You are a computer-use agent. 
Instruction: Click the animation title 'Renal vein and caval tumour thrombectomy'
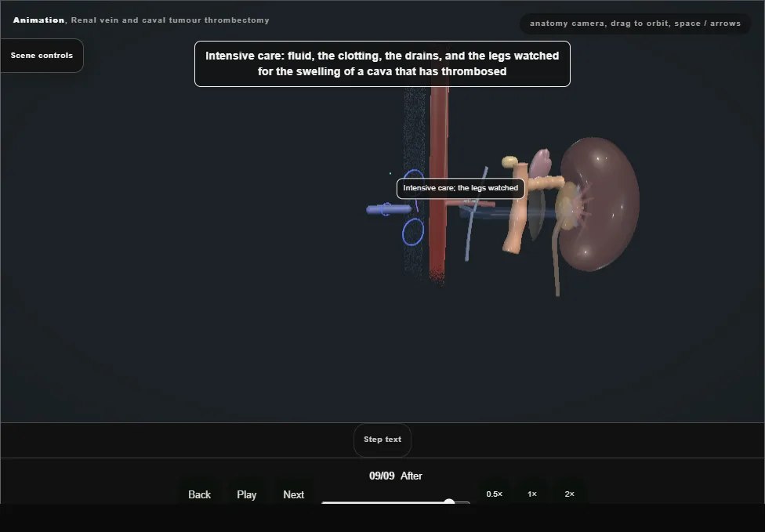pyautogui.click(x=170, y=20)
